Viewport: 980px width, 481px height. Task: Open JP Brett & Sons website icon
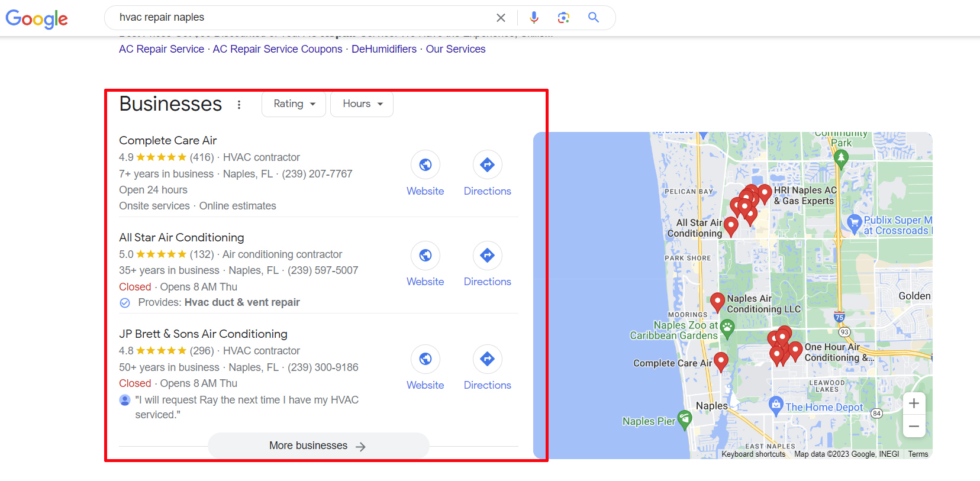click(425, 359)
